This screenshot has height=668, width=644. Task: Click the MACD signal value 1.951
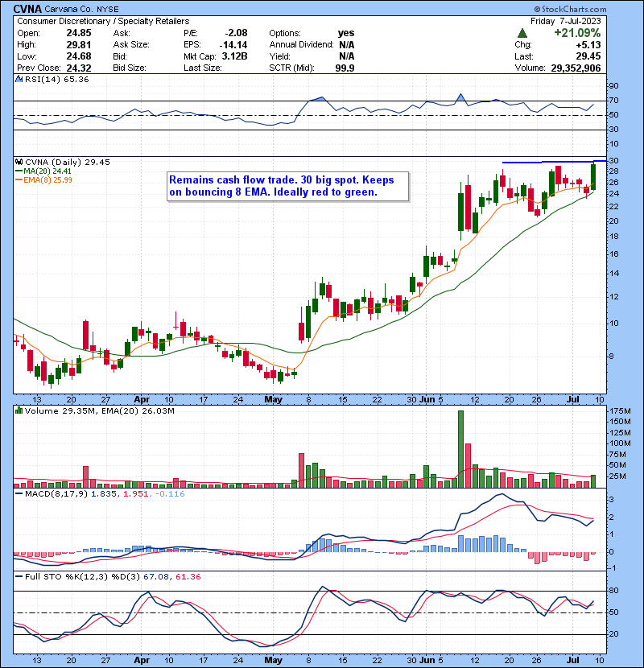[136, 494]
